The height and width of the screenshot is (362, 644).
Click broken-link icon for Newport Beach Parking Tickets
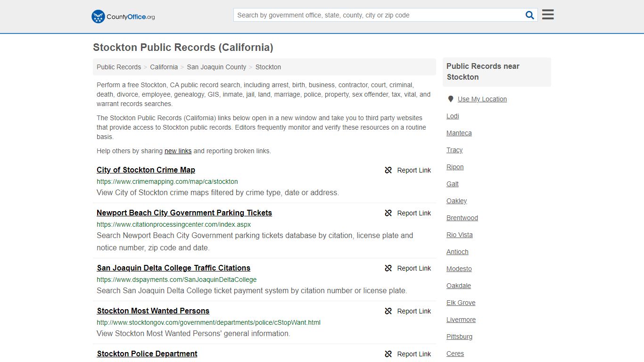click(x=388, y=213)
